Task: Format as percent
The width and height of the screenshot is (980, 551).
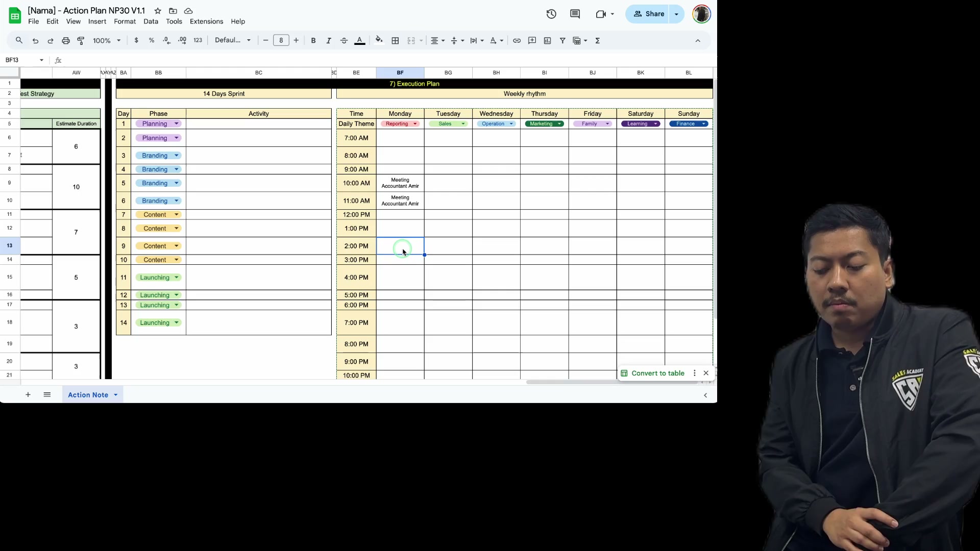Action: click(x=152, y=41)
